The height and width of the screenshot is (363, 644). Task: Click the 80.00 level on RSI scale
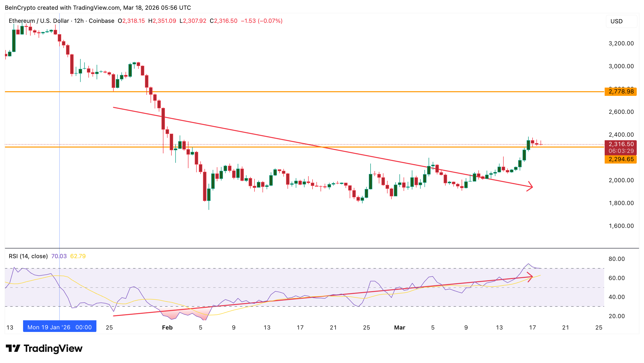tap(617, 259)
